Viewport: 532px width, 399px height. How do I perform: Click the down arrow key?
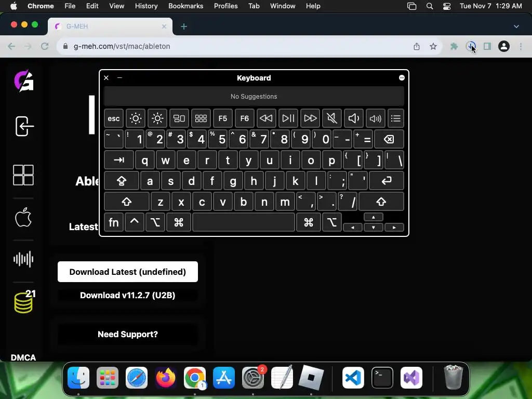(x=373, y=228)
